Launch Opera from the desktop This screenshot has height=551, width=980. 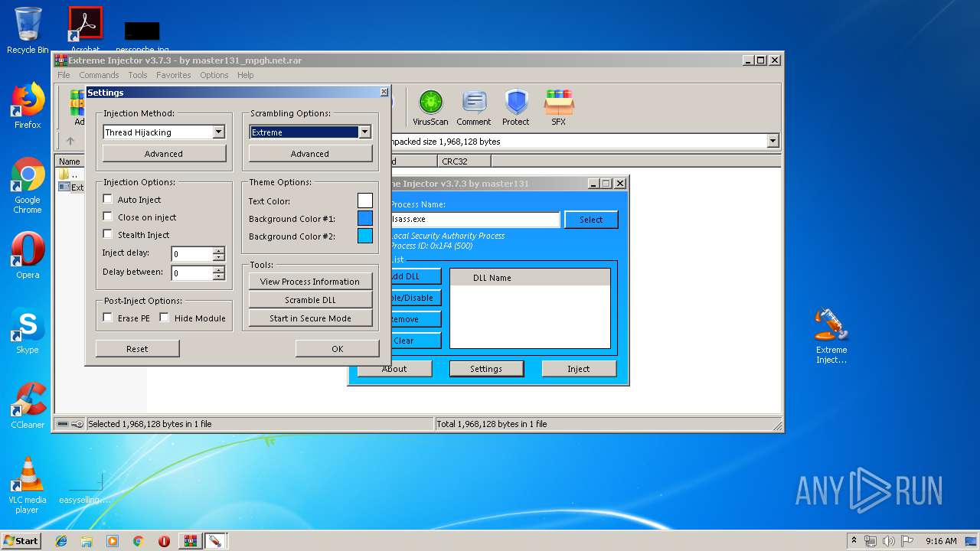28,256
